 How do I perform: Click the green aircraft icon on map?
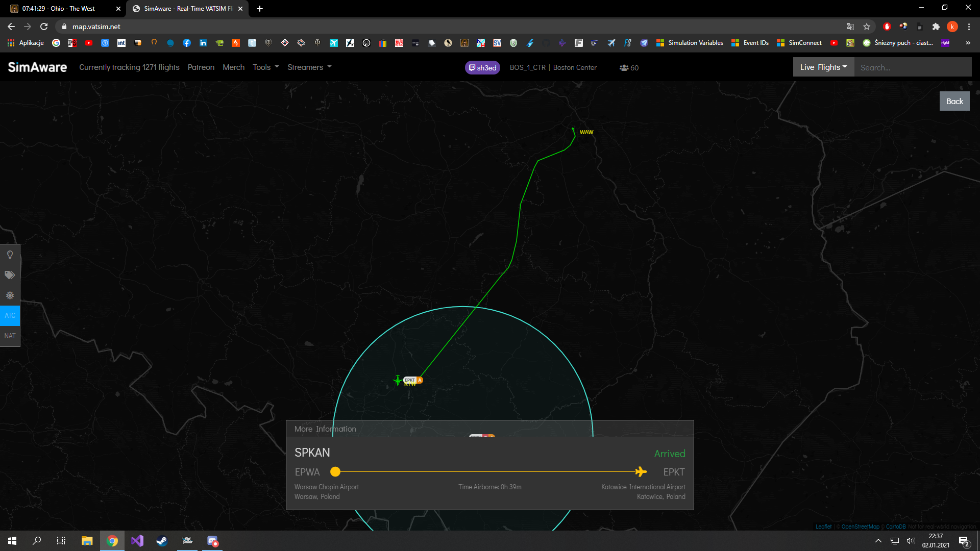398,381
